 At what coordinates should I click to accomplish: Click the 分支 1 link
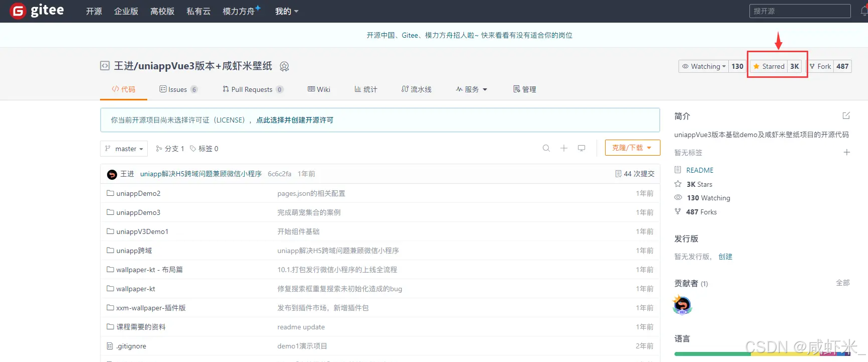click(x=170, y=149)
